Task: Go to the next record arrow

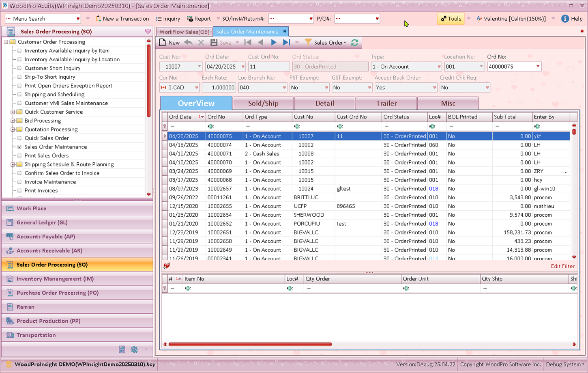Action: 274,43
